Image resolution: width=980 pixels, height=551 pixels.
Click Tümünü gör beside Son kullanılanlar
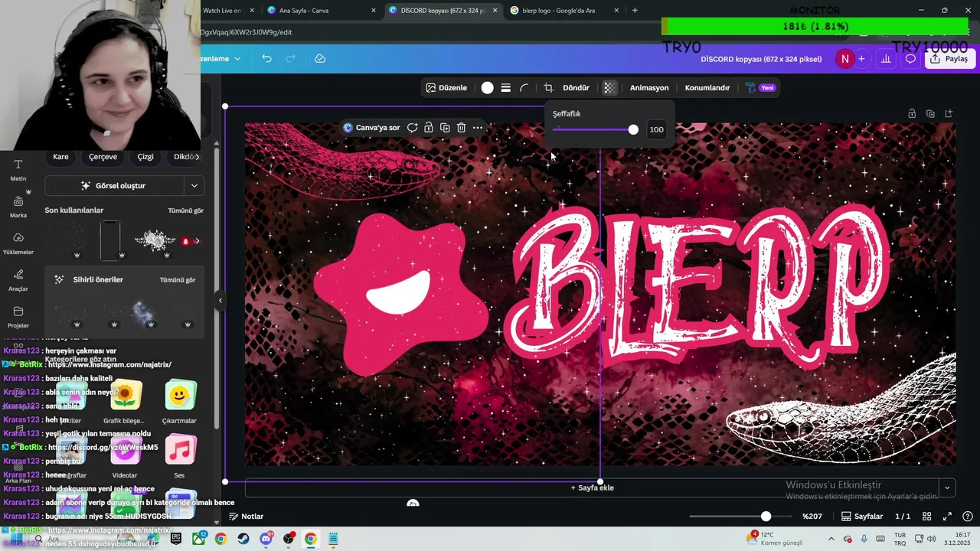tap(185, 210)
